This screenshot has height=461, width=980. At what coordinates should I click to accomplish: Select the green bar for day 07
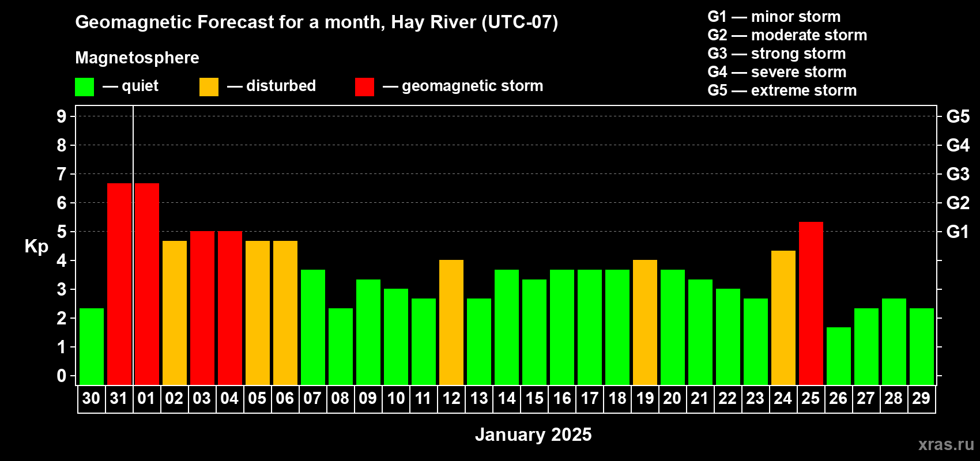pos(313,327)
